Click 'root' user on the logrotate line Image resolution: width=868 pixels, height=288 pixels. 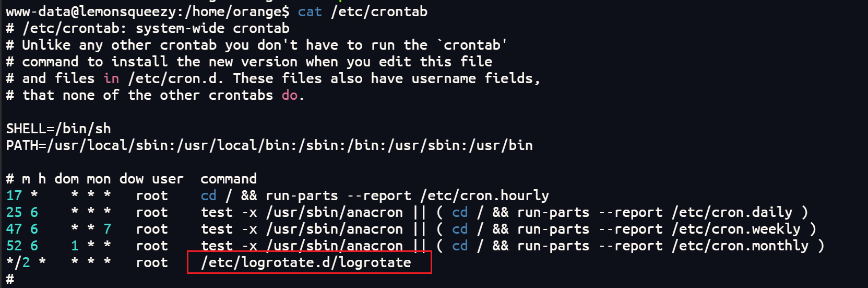(x=152, y=262)
